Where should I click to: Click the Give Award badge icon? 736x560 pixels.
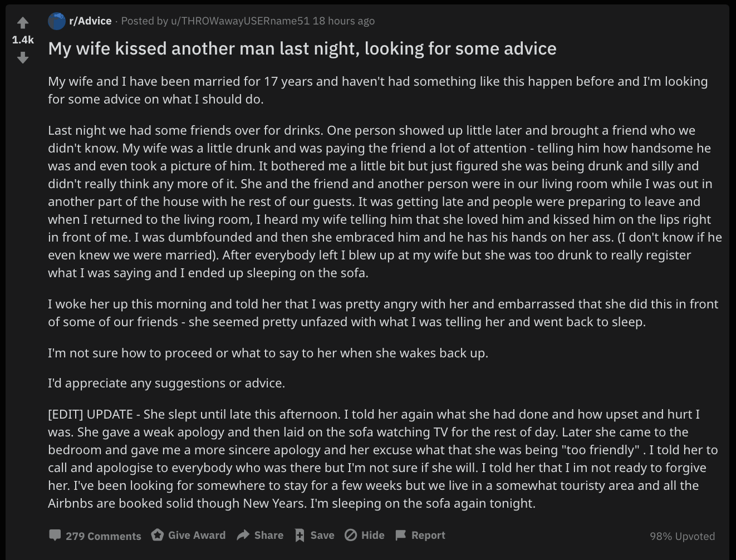point(158,534)
